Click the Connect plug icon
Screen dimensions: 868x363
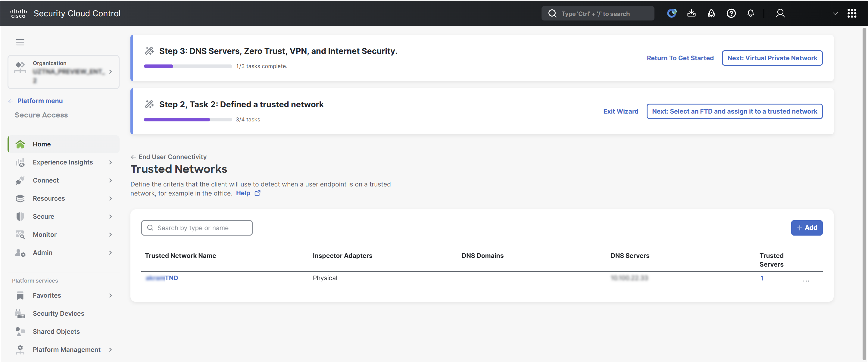[x=20, y=180]
